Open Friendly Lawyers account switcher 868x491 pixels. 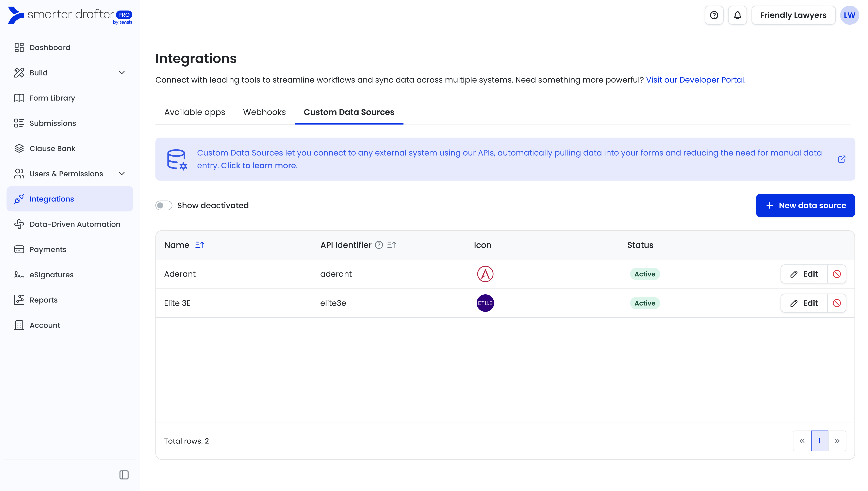tap(793, 15)
